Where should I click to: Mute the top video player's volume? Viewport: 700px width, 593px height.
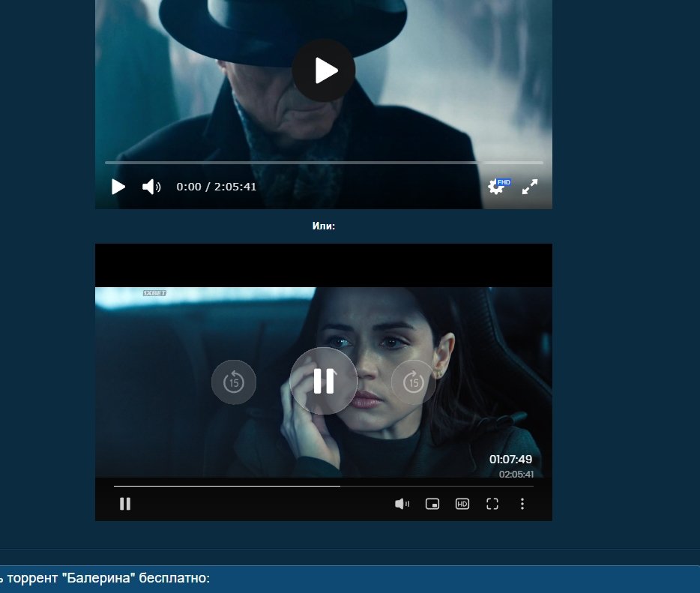[x=151, y=187]
